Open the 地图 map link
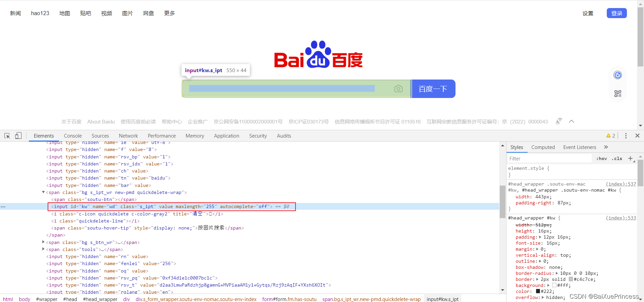The width and height of the screenshot is (644, 302). pyautogui.click(x=64, y=13)
